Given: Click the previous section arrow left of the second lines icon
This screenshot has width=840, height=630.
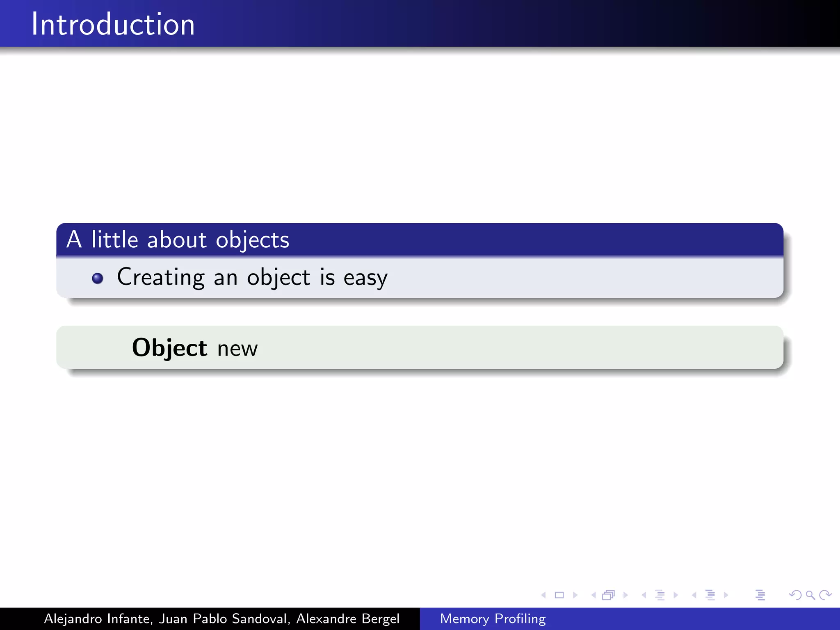Looking at the screenshot, I should (x=694, y=595).
